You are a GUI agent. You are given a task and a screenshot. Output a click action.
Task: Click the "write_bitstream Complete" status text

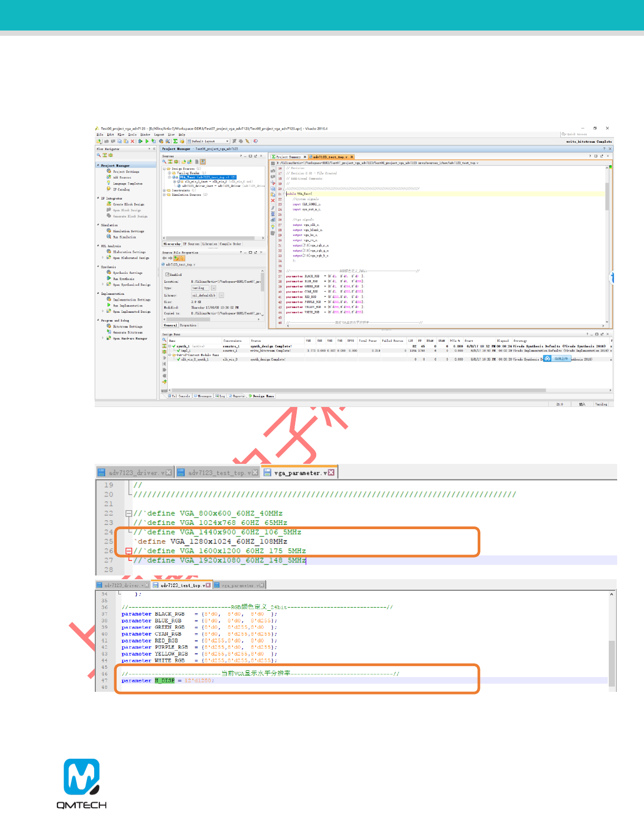(x=589, y=142)
